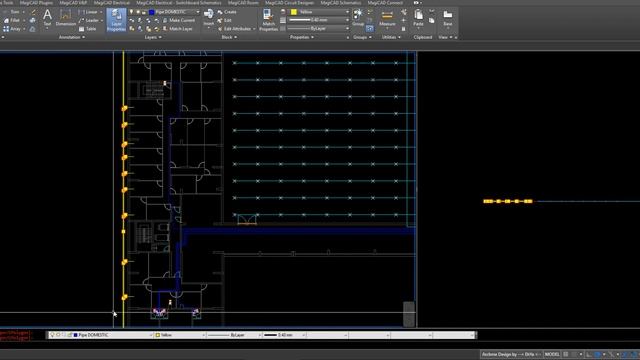Click the door symbol in the floor plan
The image size is (640, 360).
(247, 220)
